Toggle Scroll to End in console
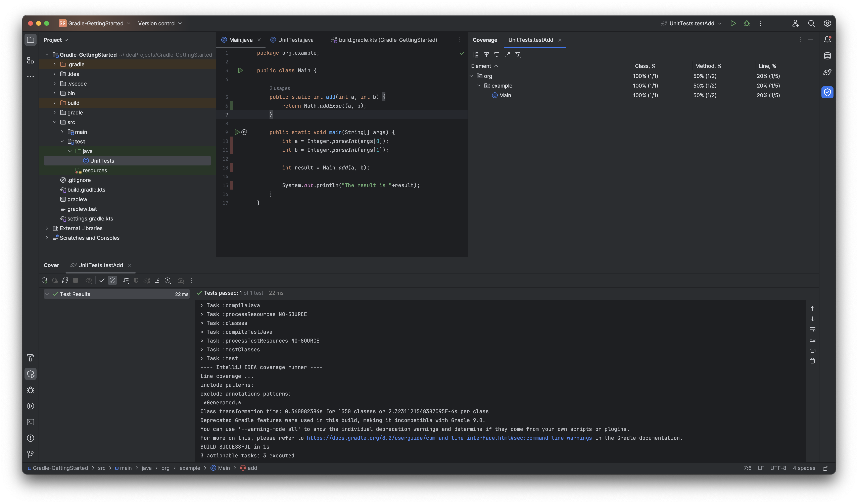Image resolution: width=858 pixels, height=504 pixels. pos(812,340)
